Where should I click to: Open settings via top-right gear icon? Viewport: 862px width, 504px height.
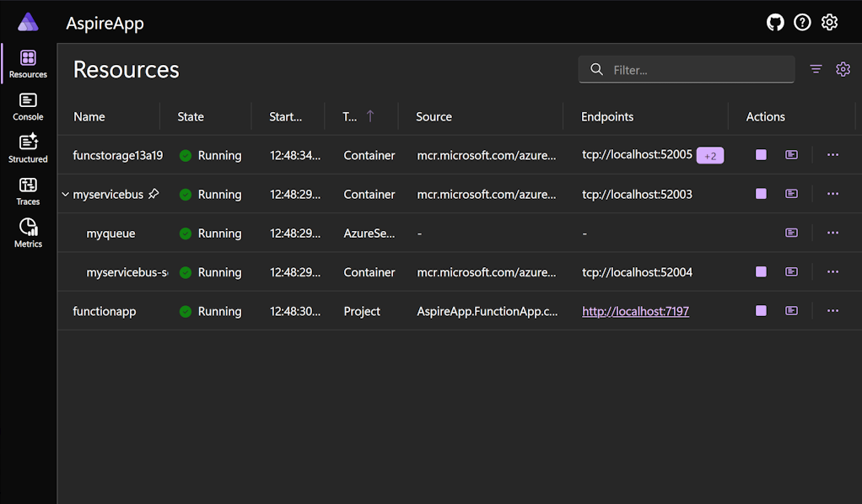[x=829, y=22]
